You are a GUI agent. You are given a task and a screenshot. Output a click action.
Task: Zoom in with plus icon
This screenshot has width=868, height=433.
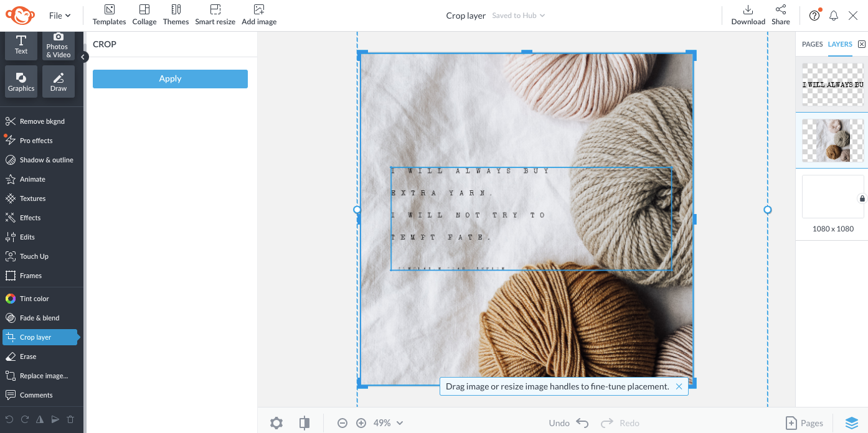click(x=361, y=423)
